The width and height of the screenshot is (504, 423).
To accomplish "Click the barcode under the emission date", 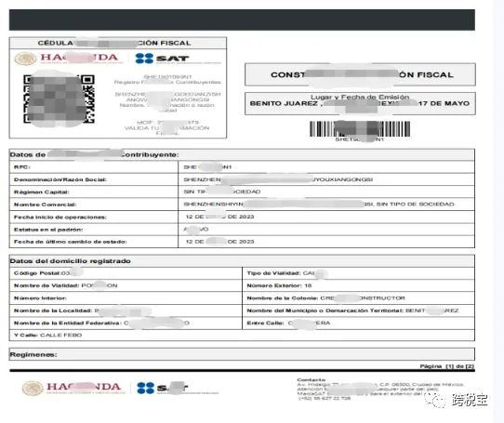I will click(360, 129).
